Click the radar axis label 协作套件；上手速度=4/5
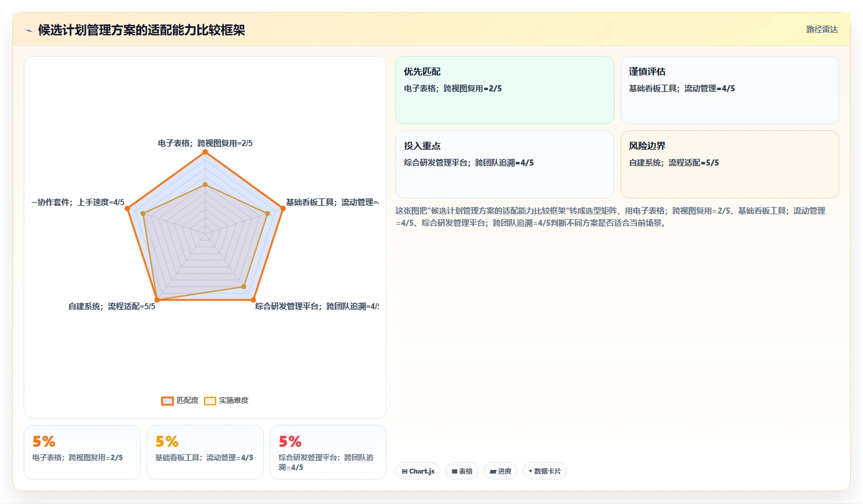Viewport: 863px width, 504px height. click(78, 202)
